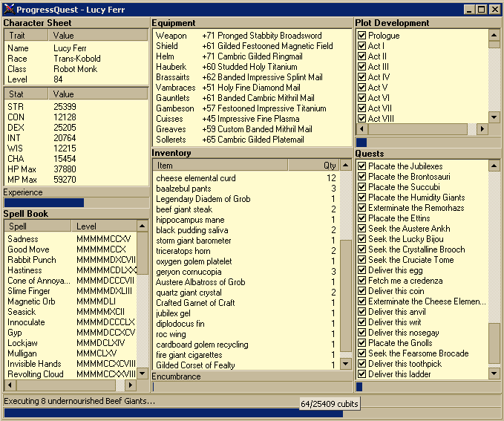Click Plot Development scroll left arrow
Image resolution: width=504 pixels, height=421 pixels.
click(362, 129)
